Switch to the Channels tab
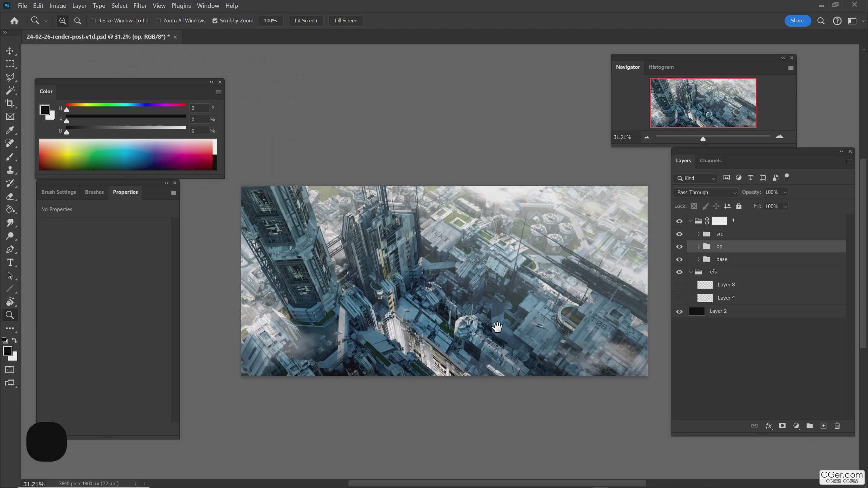The image size is (868, 488). (x=710, y=161)
